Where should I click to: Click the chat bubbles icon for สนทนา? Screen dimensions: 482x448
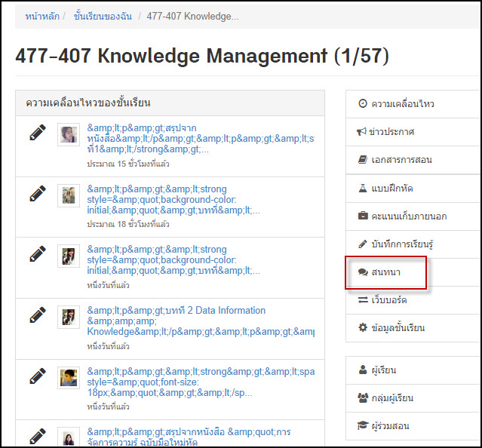coord(363,272)
